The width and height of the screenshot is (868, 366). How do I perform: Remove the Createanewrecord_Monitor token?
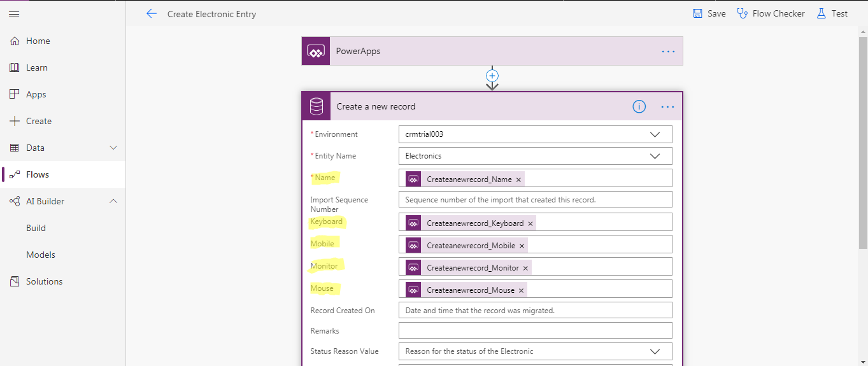click(525, 268)
